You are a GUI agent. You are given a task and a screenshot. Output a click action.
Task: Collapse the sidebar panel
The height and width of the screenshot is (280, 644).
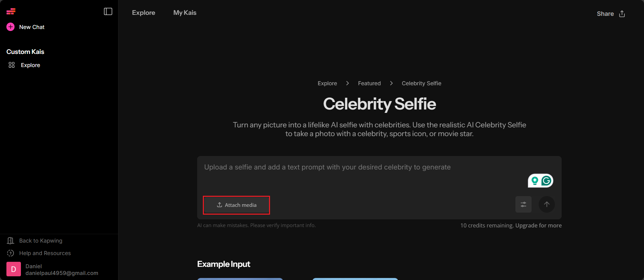coord(108,11)
